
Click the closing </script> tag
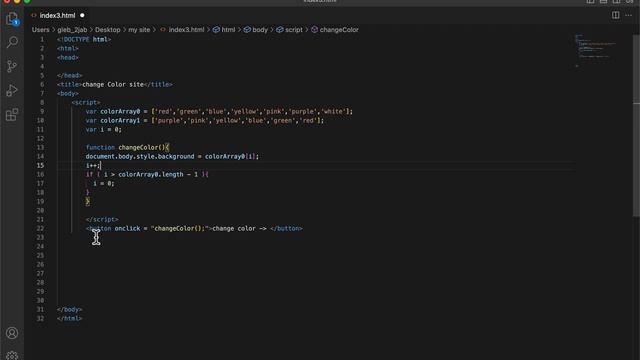pos(102,220)
